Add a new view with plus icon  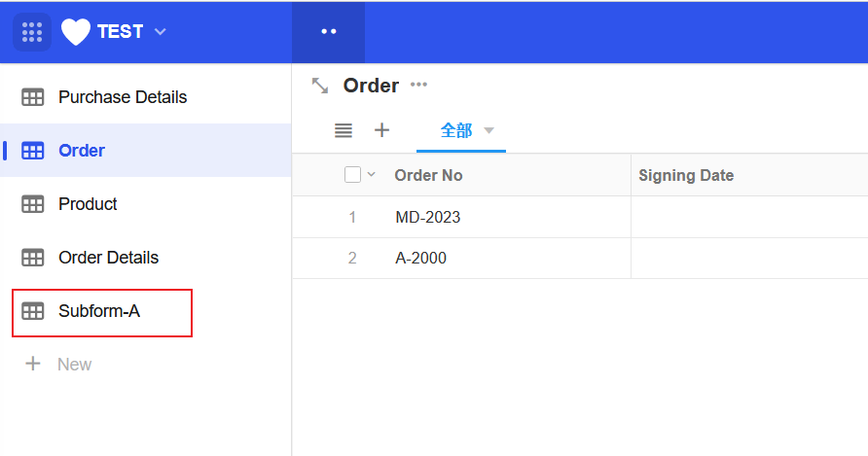pos(382,130)
